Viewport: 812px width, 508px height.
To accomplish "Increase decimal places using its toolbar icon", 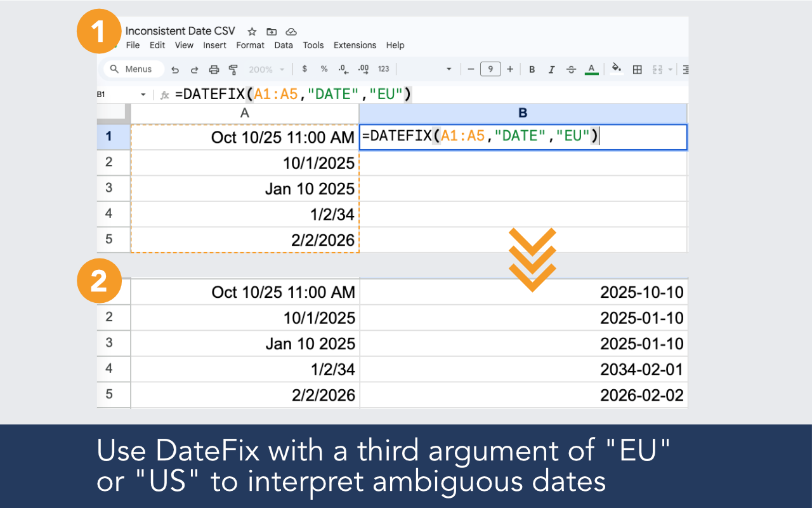I will (362, 69).
